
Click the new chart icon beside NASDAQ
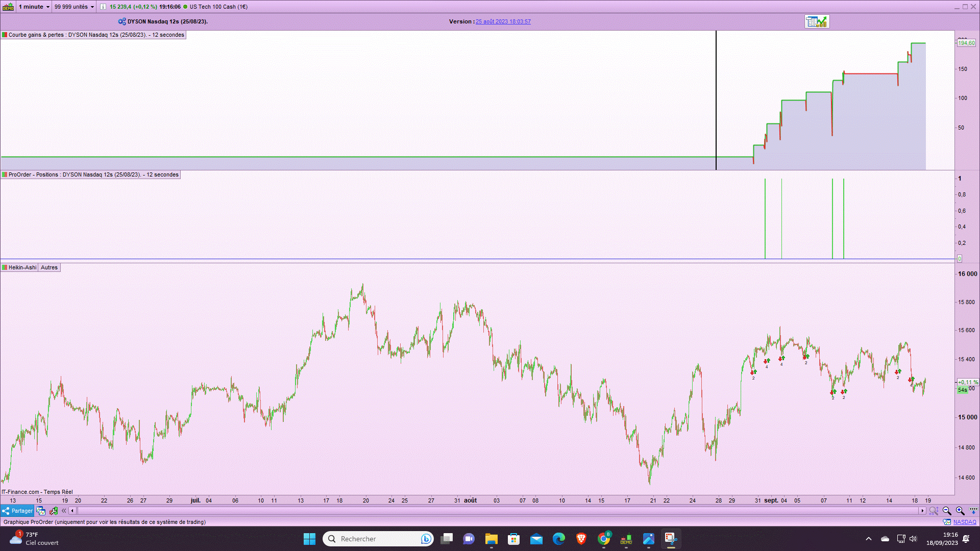(947, 522)
